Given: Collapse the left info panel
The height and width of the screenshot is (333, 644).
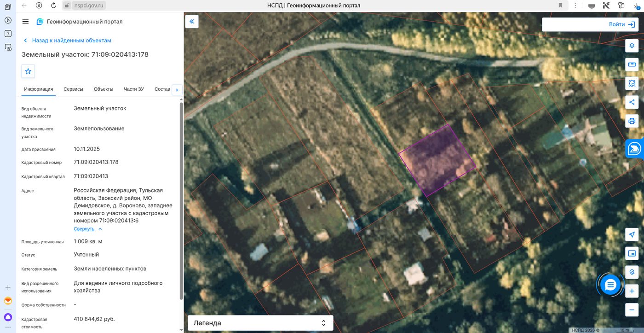Looking at the screenshot, I should coord(192,22).
